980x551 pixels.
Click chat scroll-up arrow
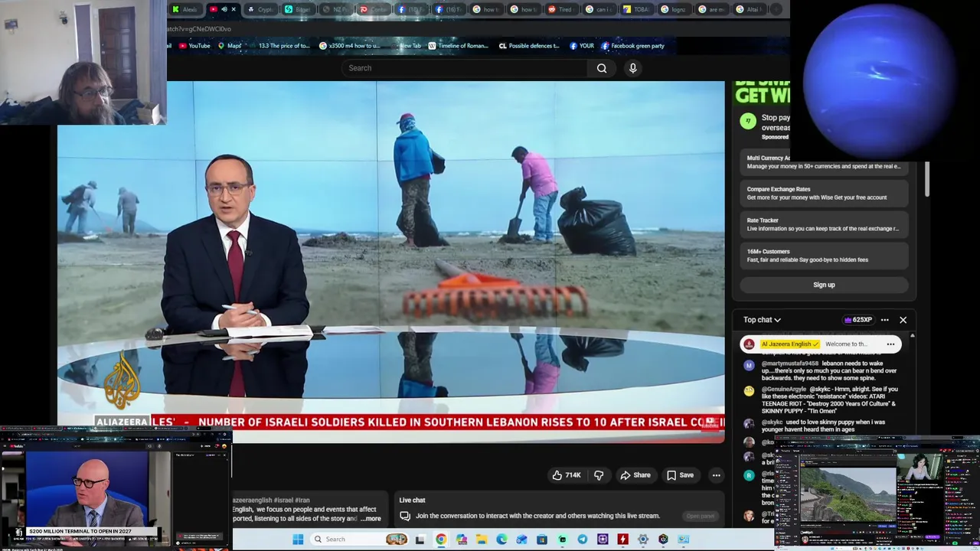911,337
